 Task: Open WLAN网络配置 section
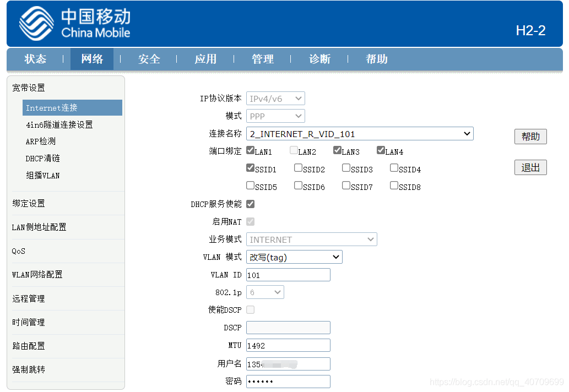click(37, 274)
